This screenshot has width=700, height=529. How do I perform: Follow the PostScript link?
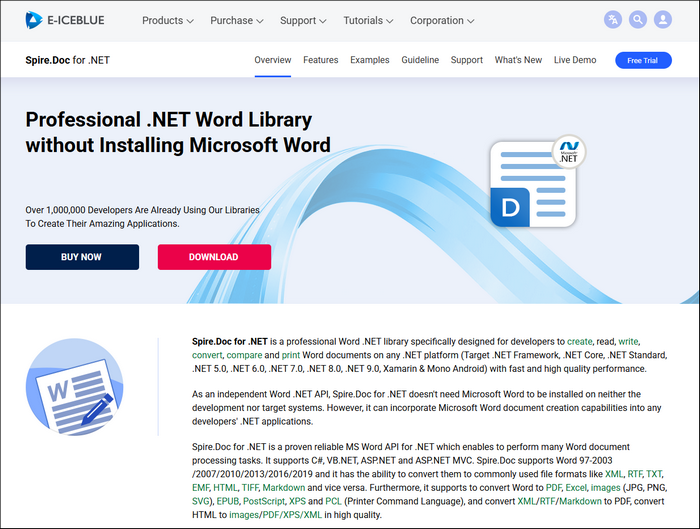[264, 501]
